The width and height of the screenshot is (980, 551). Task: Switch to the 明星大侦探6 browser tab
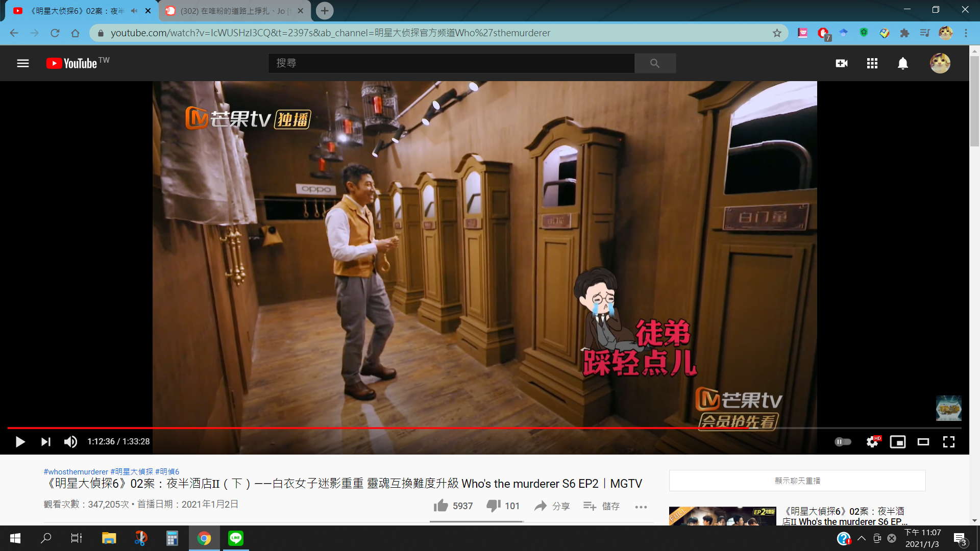click(x=77, y=11)
